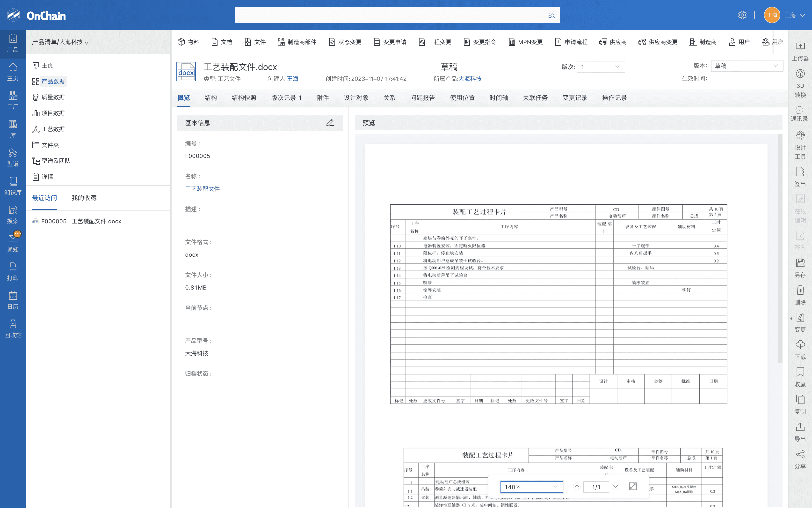The image size is (812, 508).
Task: Click the 删除 delete icon
Action: [x=800, y=295]
